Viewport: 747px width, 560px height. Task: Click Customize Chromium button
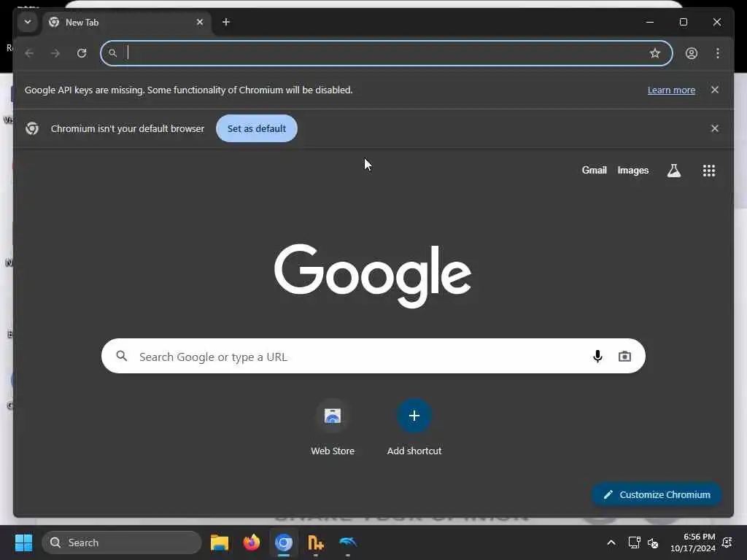(657, 495)
